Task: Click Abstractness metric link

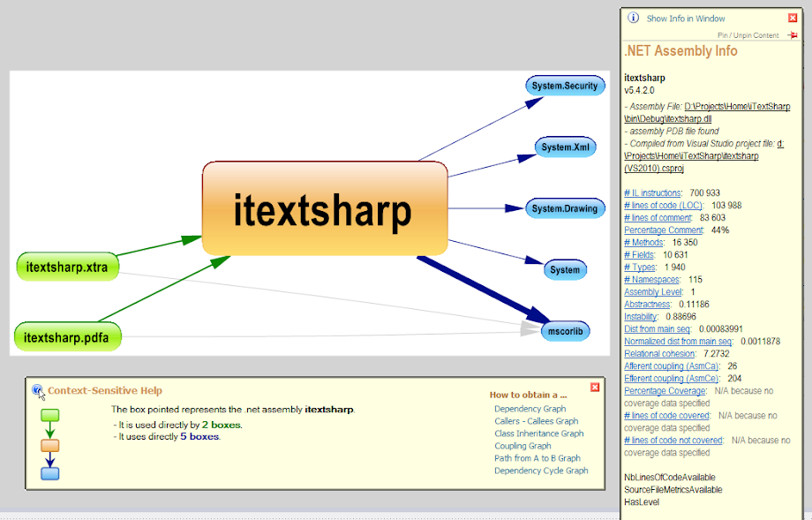Action: [x=647, y=305]
